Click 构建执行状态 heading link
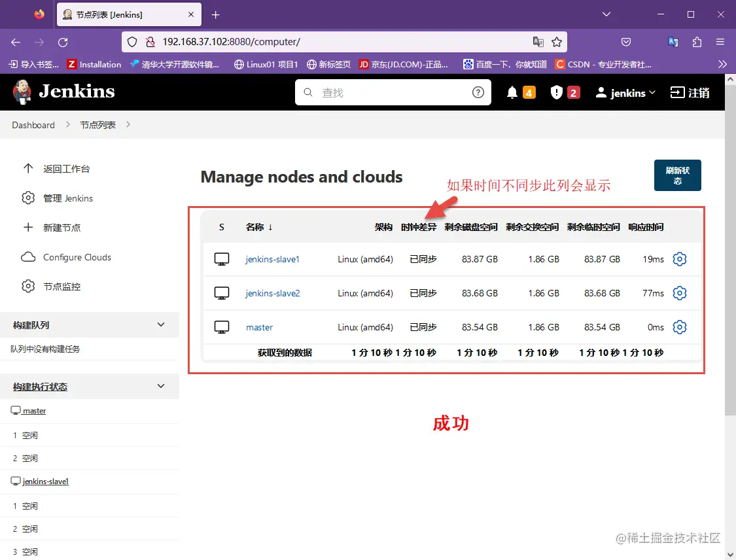Image resolution: width=736 pixels, height=560 pixels. point(41,387)
